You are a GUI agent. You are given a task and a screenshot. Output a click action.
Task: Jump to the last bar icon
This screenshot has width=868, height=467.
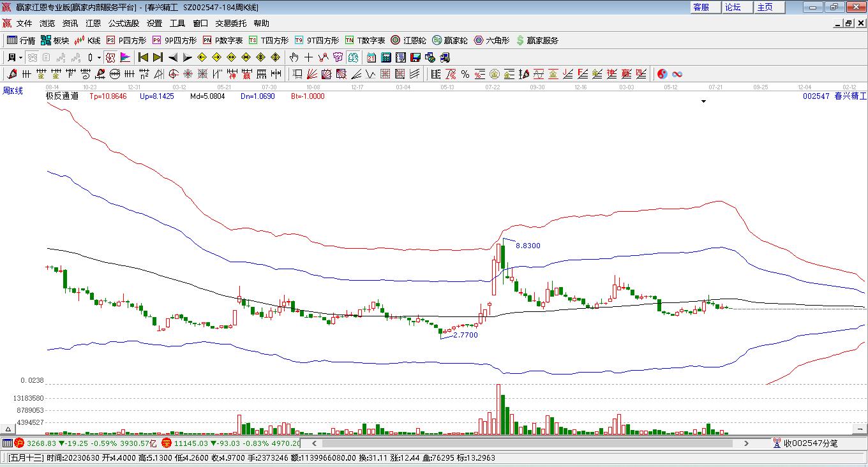pyautogui.click(x=158, y=57)
